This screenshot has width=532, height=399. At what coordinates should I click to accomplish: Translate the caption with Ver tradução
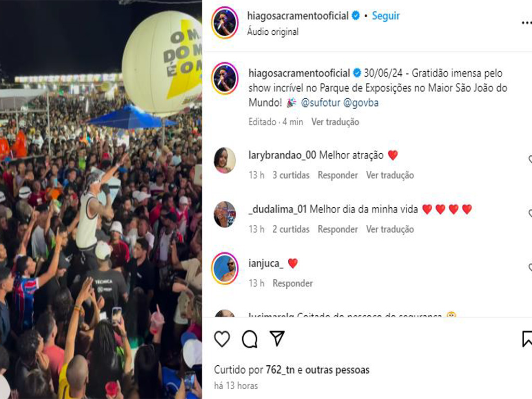pos(335,122)
